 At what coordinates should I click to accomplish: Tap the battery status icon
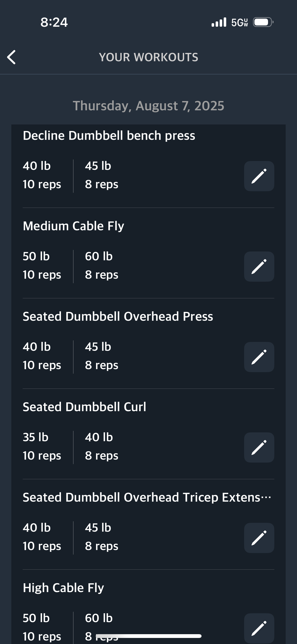click(263, 22)
